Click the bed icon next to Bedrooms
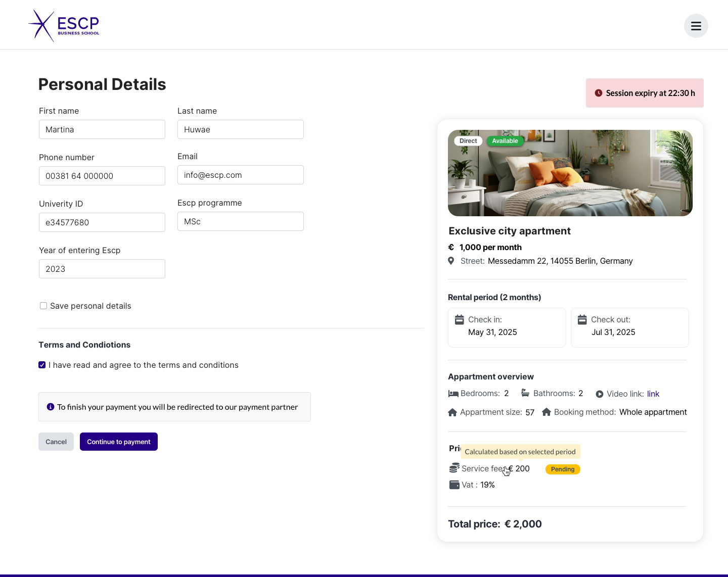 click(x=452, y=393)
